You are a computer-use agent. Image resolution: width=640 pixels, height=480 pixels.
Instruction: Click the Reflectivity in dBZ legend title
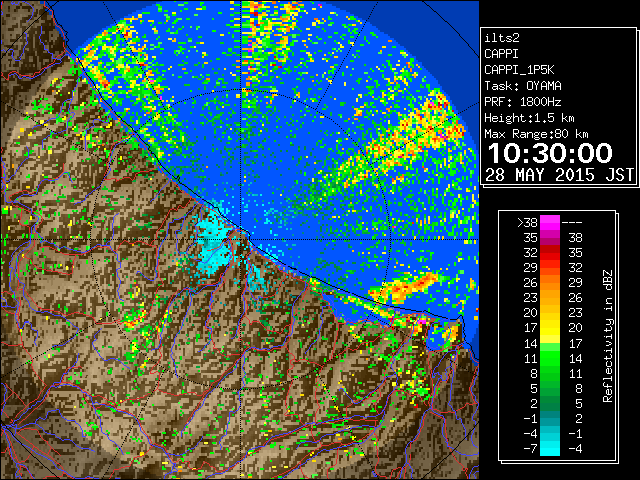pos(608,336)
